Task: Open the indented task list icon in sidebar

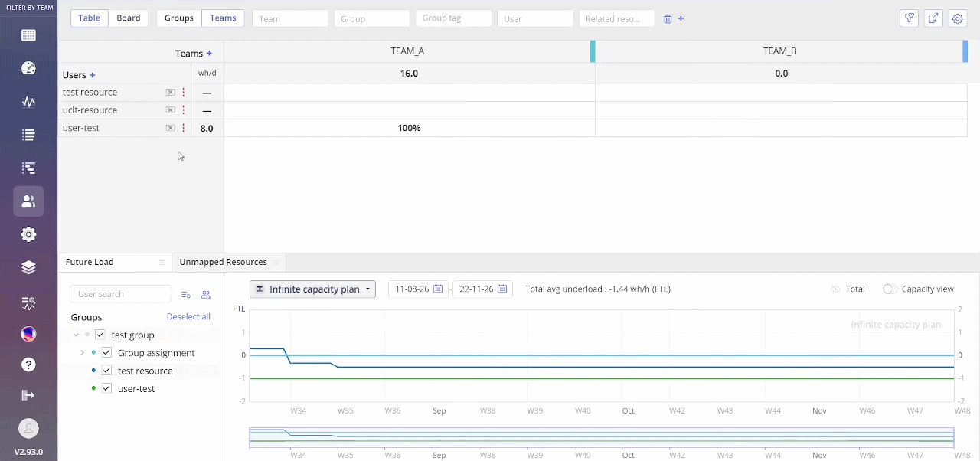Action: [28, 168]
